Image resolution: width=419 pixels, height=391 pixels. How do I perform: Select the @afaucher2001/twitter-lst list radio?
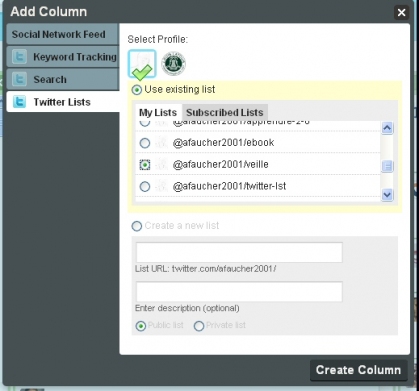145,186
